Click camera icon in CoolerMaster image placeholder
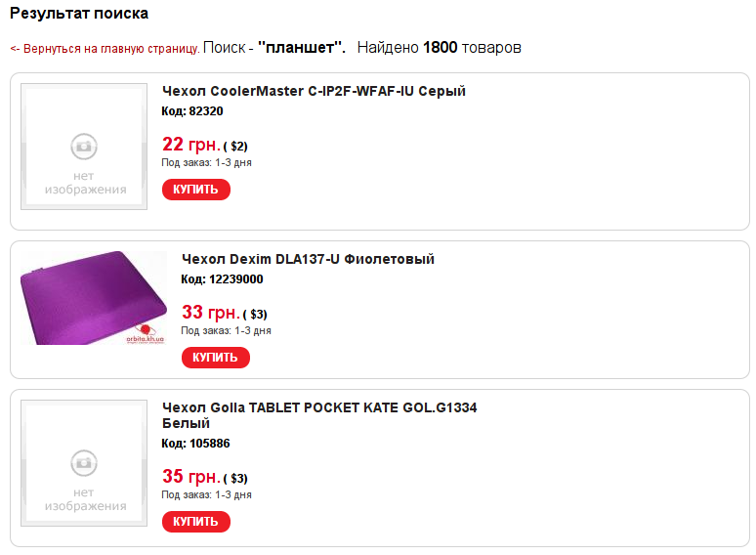The width and height of the screenshot is (756, 555). 84,146
